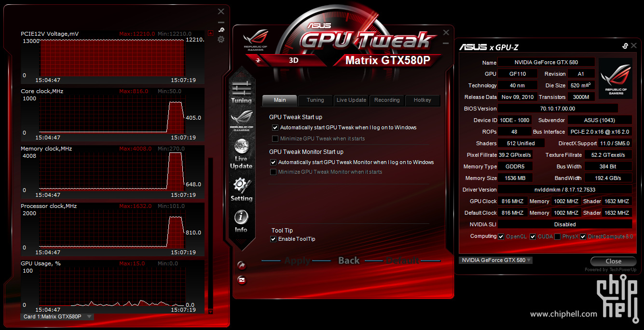Viewport: 644px width, 330px height.
Task: Click the ROG logo image in GPU-Z
Action: (616, 78)
